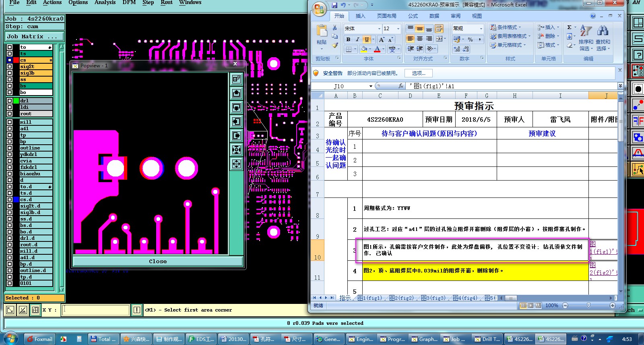Image resolution: width=644 pixels, height=345 pixels.
Task: Click the Close button in the Popview window
Action: pyautogui.click(x=158, y=261)
